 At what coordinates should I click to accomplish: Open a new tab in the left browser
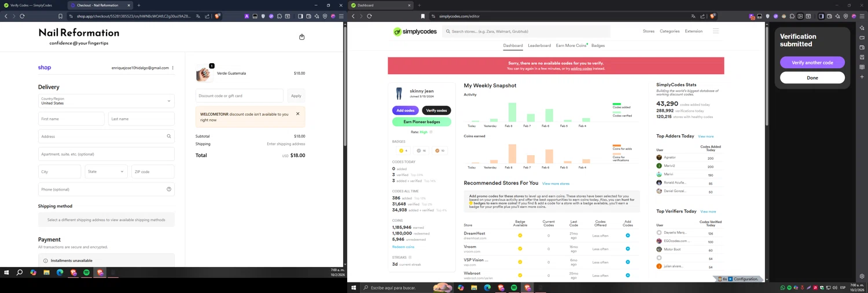tap(139, 5)
